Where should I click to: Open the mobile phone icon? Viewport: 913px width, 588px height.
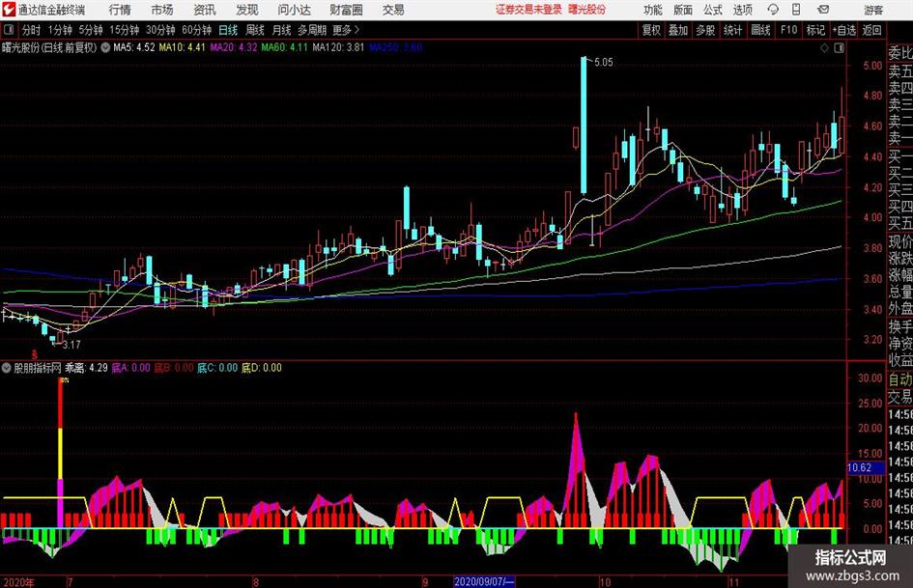tap(796, 10)
